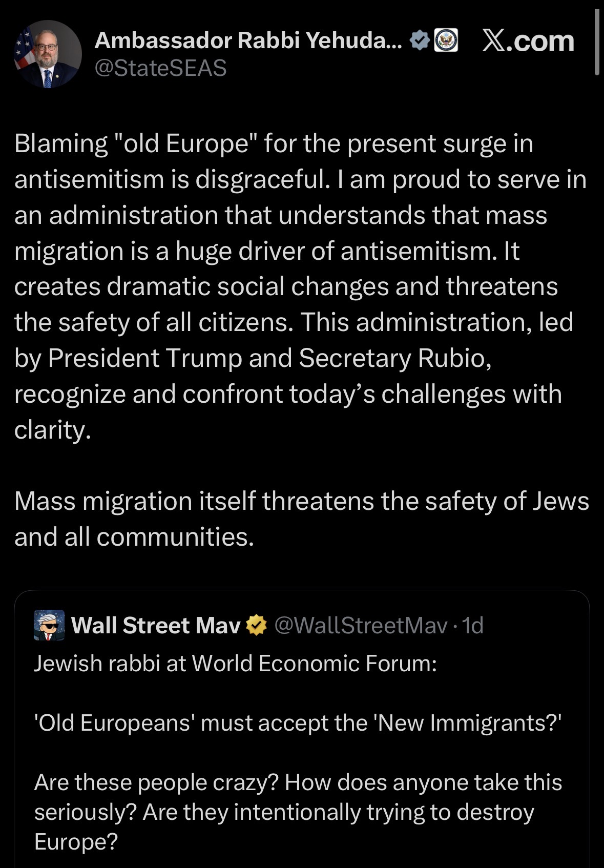Click the blue verified checkmark badge
The image size is (604, 868).
420,40
